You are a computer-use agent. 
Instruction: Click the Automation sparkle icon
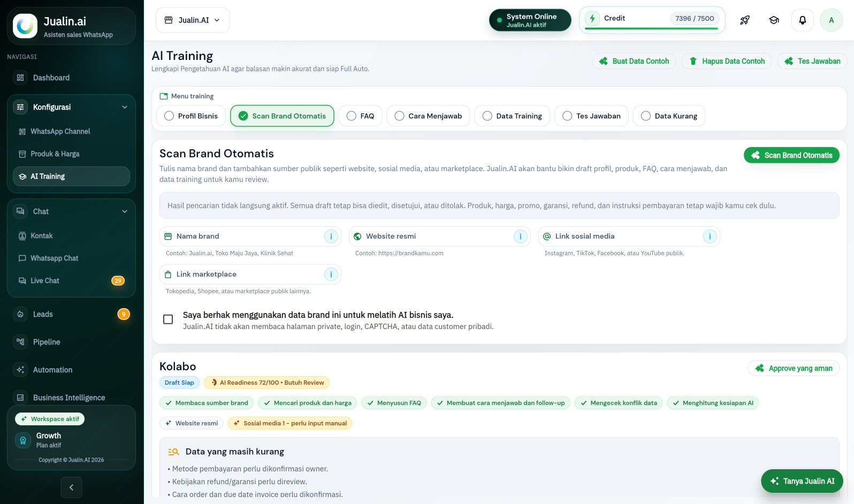[20, 370]
